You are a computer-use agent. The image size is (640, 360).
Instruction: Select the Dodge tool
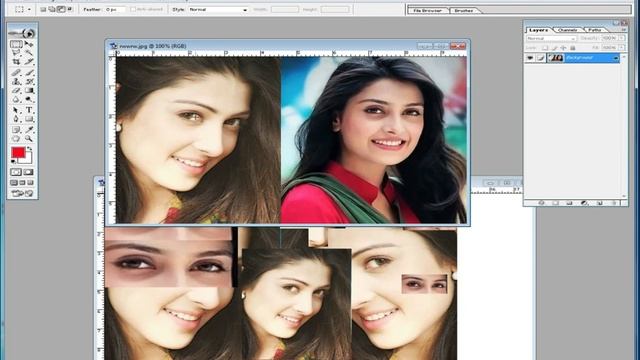(x=29, y=100)
